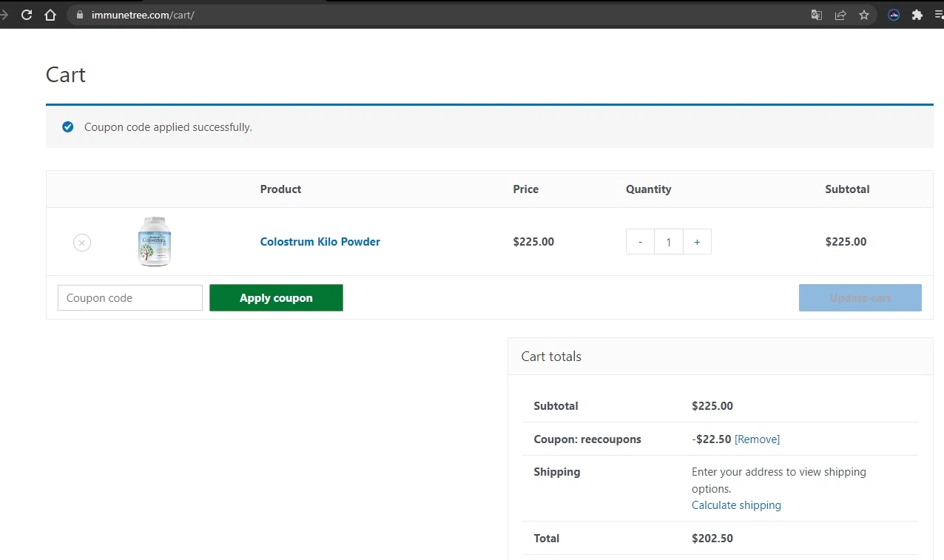Bookmark this page with the star icon

[864, 15]
